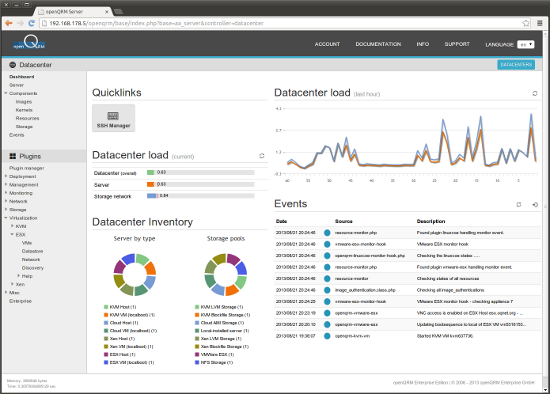
Task: Open the sidebar Events link
Action: pyautogui.click(x=16, y=135)
